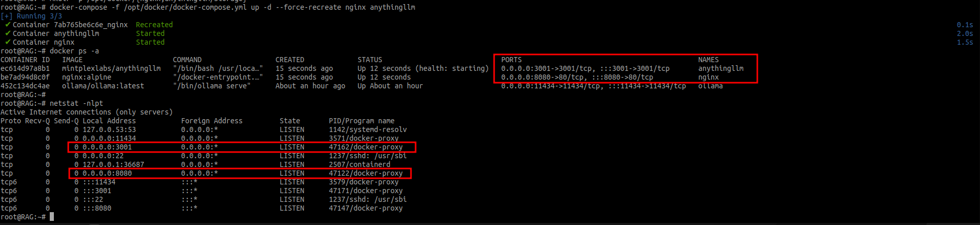Click the ollama/ollama:latest image entry
Viewport: 980px width, 225px height.
tap(103, 86)
